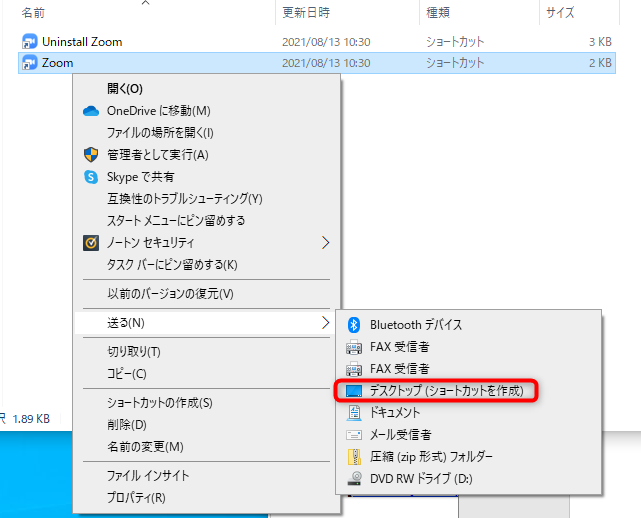Click the blue desktop monitor icon
The image size is (641, 518).
tap(354, 391)
